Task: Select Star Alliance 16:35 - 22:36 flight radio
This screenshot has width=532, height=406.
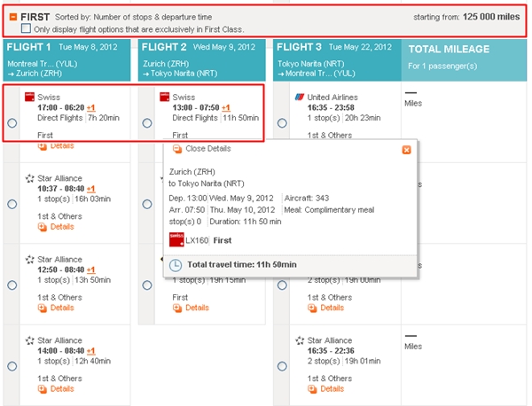Action: click(282, 366)
